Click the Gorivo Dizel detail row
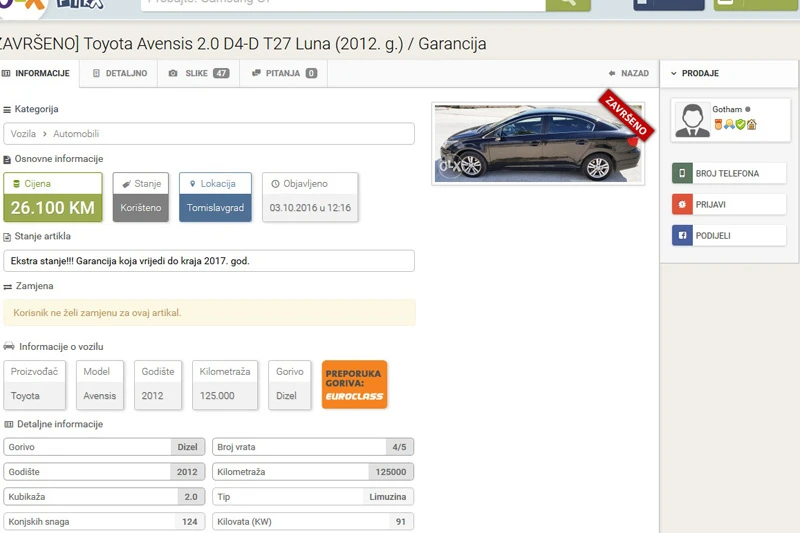 coord(104,447)
